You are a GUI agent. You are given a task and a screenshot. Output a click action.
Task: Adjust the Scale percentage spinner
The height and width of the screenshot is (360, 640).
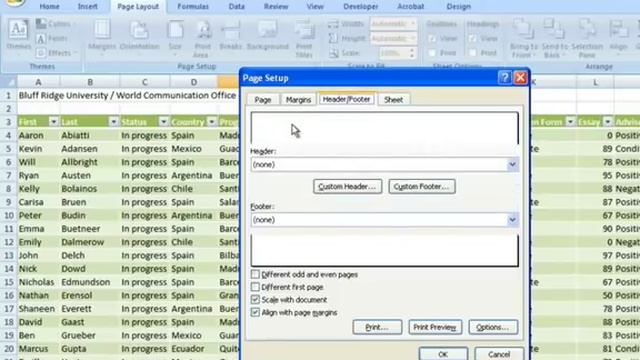[x=412, y=53]
